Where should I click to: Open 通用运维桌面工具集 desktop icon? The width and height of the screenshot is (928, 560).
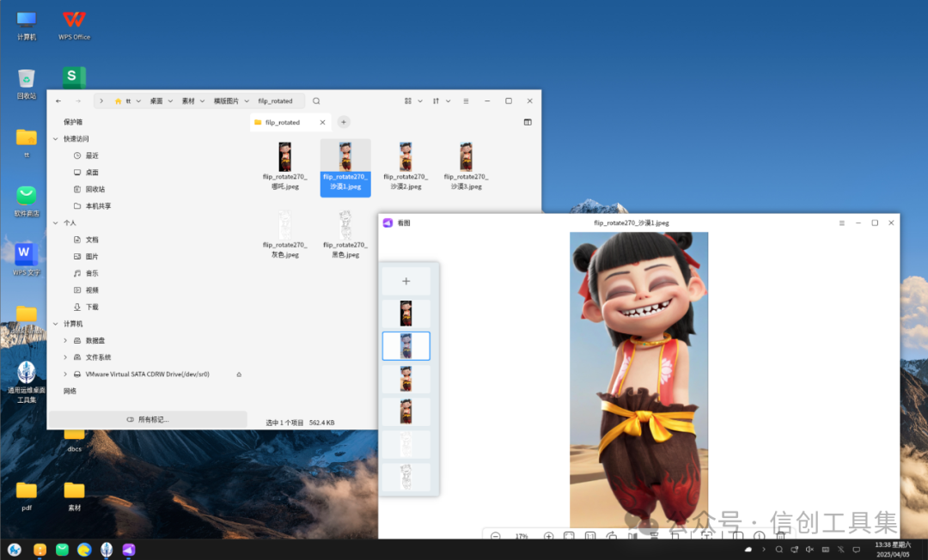point(27,382)
